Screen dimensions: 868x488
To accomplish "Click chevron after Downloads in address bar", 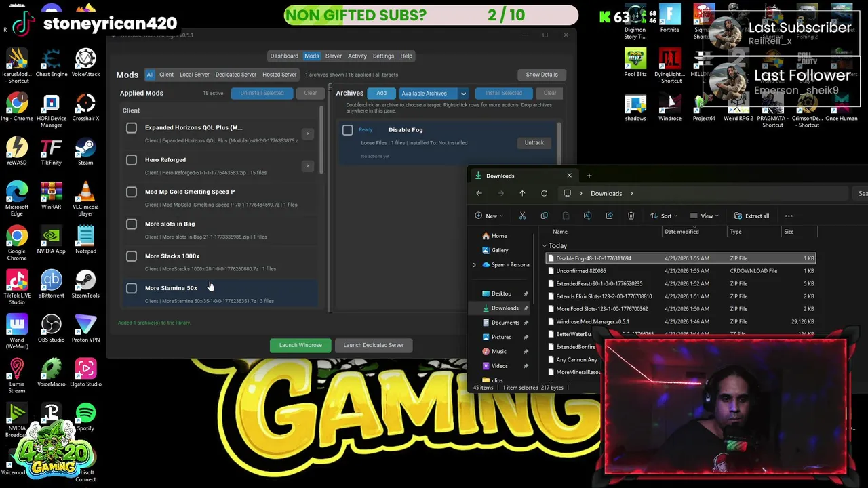I will [x=631, y=193].
